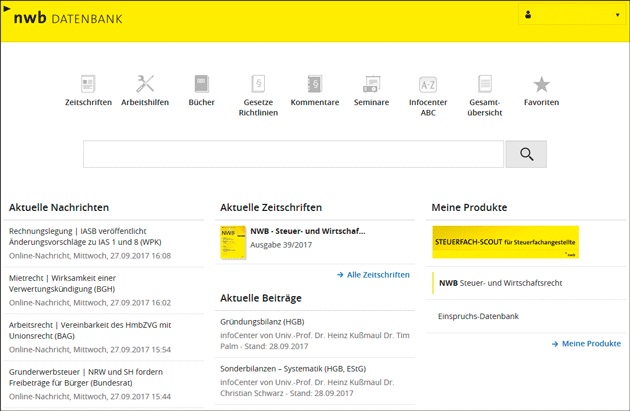Open the Kommentare icon
Screen dimensions: 630x411
coord(315,85)
